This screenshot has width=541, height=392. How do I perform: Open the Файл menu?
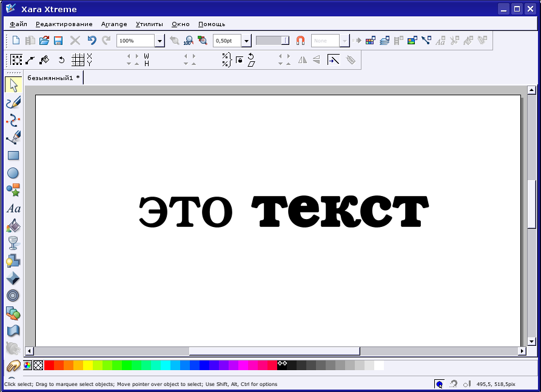click(x=18, y=24)
